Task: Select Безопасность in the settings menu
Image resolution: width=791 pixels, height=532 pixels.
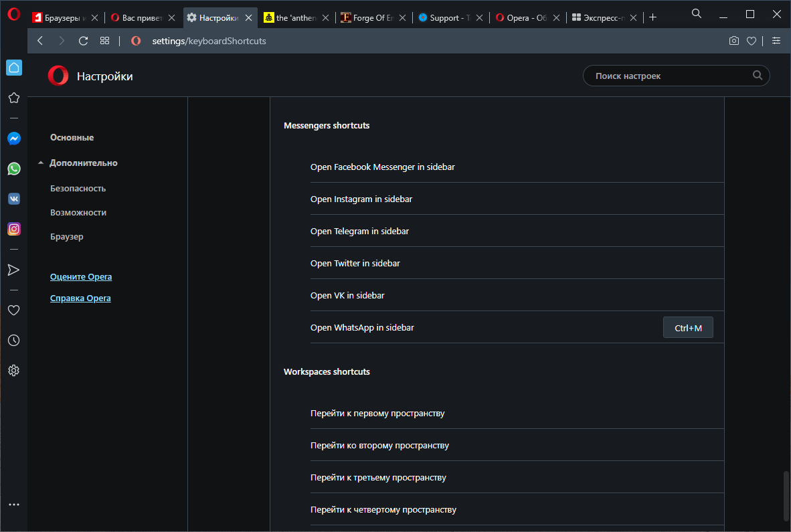Action: 78,189
